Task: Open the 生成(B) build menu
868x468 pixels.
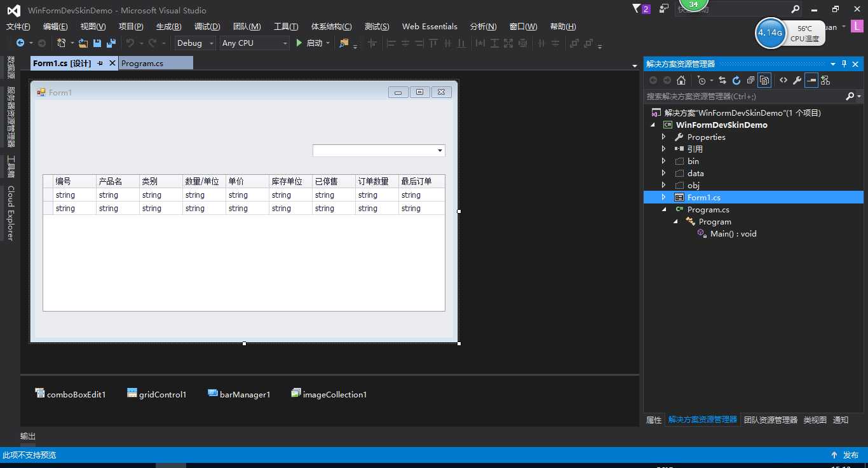Action: tap(168, 27)
